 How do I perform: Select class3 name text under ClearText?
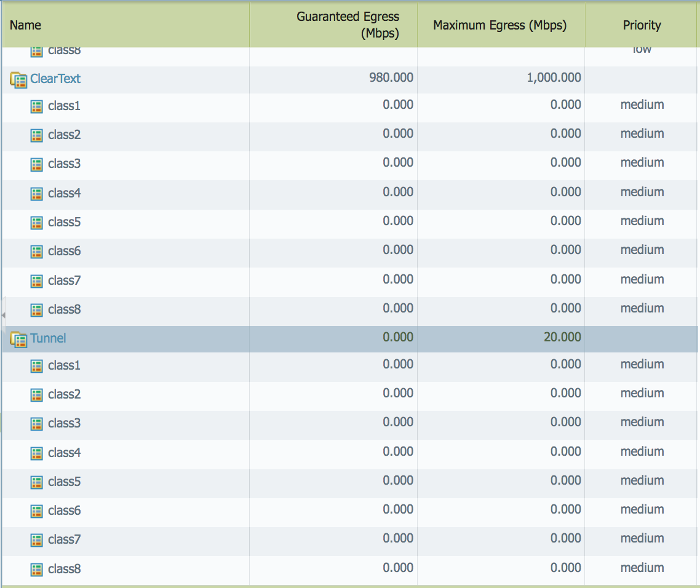65,164
